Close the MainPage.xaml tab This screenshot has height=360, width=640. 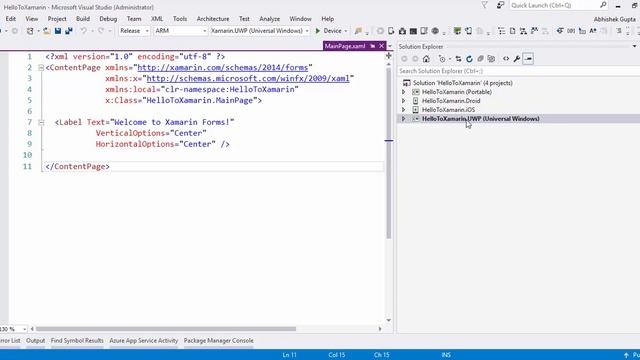(x=382, y=46)
